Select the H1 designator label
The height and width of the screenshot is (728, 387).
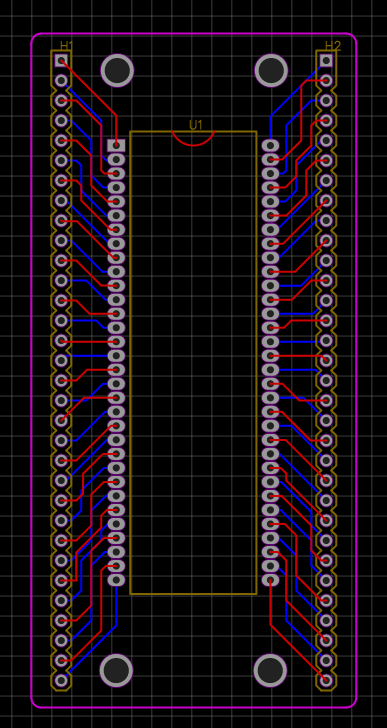[x=67, y=46]
